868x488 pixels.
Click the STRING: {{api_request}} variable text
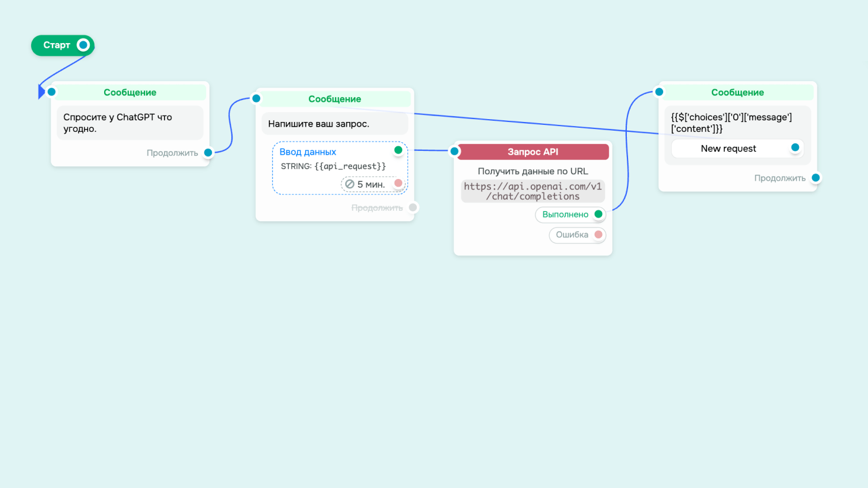(333, 166)
